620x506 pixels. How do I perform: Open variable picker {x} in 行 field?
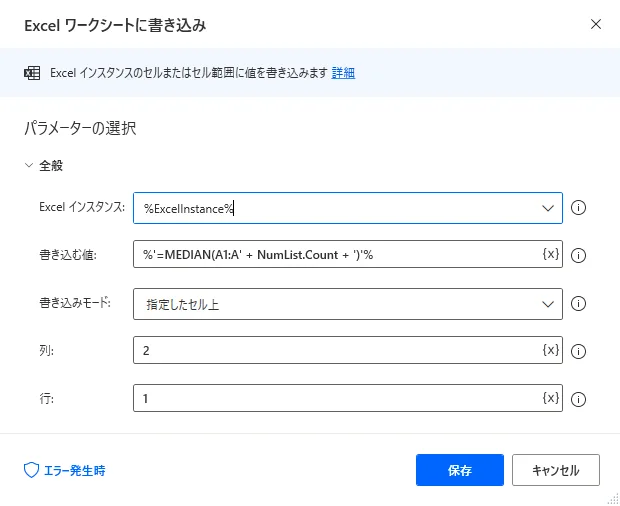(x=550, y=399)
